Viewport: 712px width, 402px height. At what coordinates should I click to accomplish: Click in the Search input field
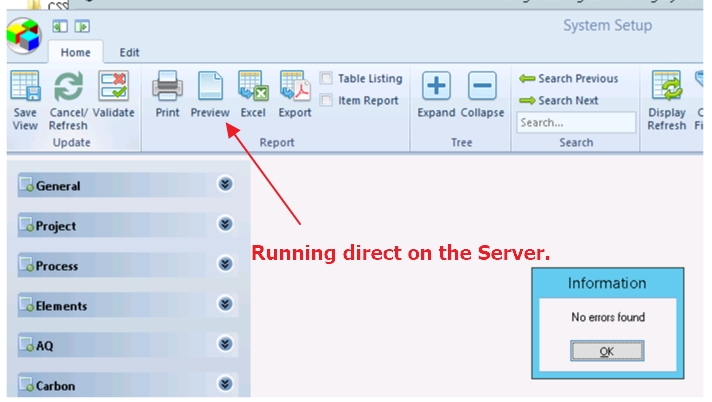click(x=576, y=123)
